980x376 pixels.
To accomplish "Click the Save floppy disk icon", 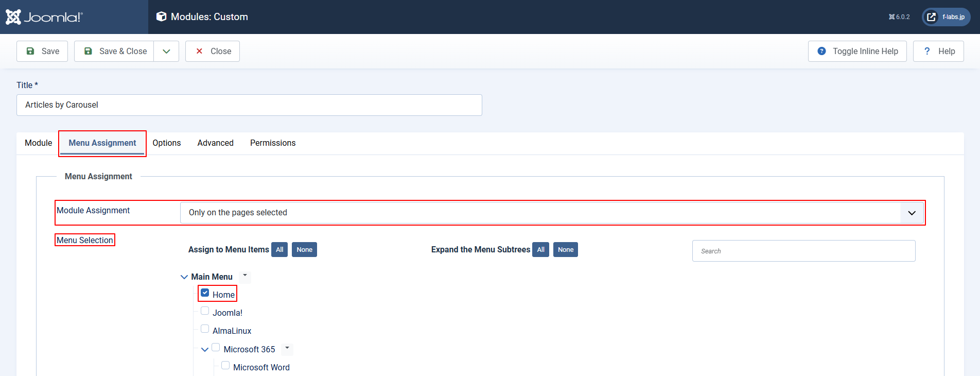I will tap(30, 51).
